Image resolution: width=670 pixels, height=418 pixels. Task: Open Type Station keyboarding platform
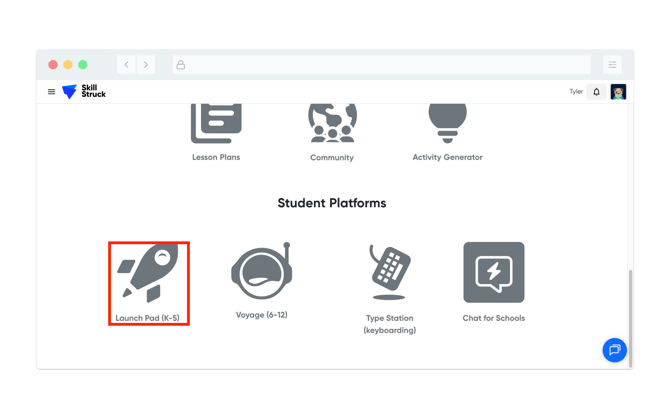[x=389, y=274]
